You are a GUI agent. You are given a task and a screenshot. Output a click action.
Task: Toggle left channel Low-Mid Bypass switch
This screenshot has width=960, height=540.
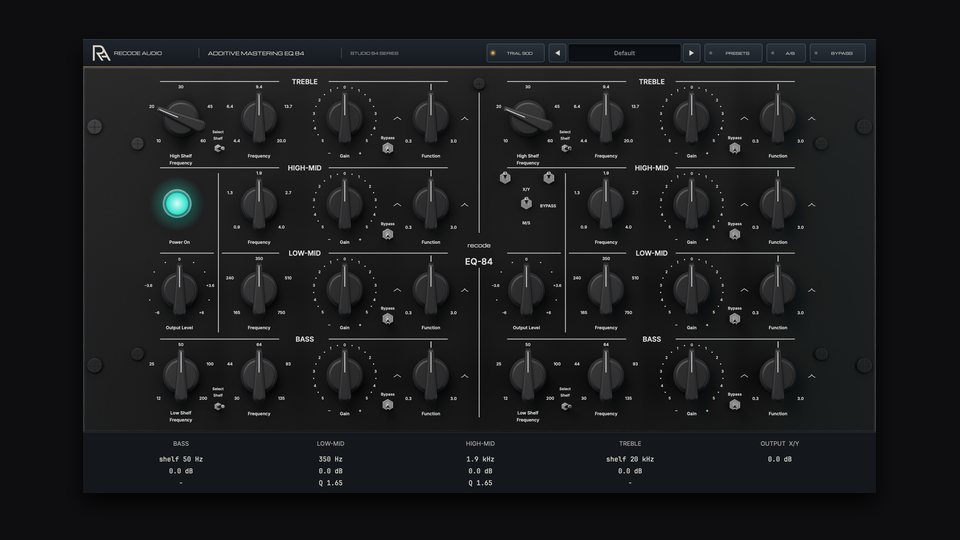(388, 318)
